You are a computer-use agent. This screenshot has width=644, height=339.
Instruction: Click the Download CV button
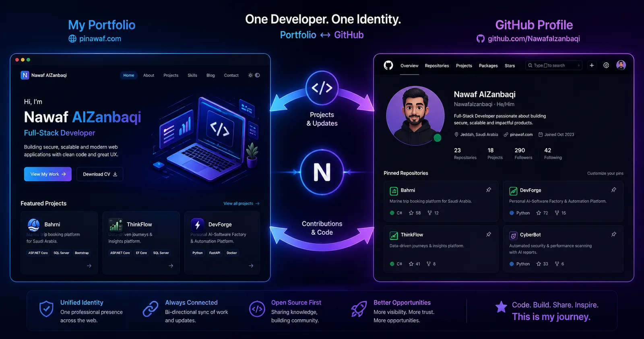pyautogui.click(x=100, y=174)
